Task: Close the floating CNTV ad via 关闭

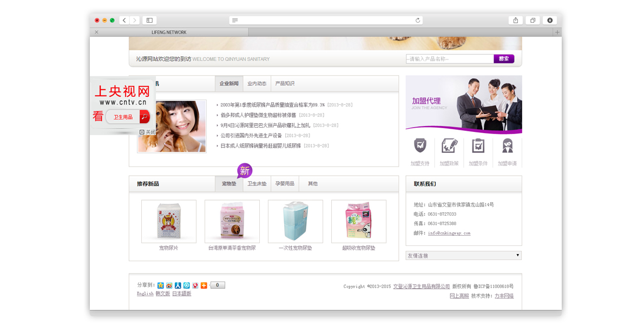Action: click(x=147, y=132)
